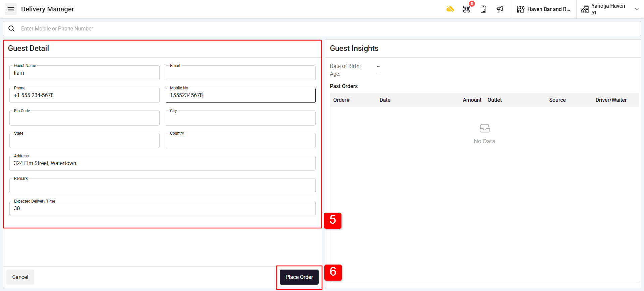Click the Guest Detail heading
Image resolution: width=644 pixels, height=291 pixels.
point(29,48)
